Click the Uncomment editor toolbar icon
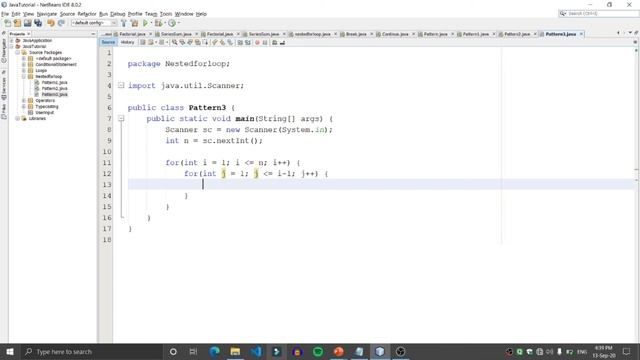Viewport: 640px width, 360px height. tap(282, 42)
